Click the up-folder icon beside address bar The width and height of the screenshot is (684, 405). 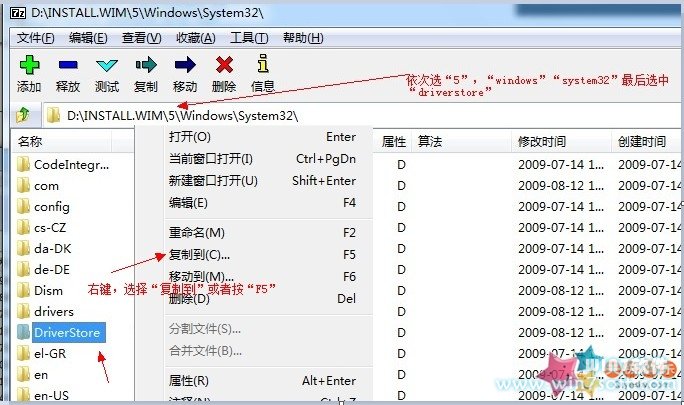22,115
